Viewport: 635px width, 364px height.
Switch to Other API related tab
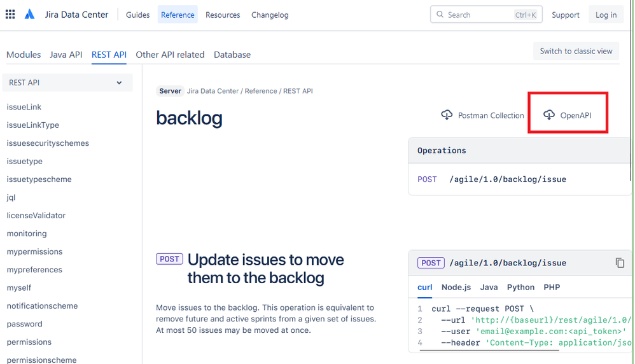[x=170, y=55]
